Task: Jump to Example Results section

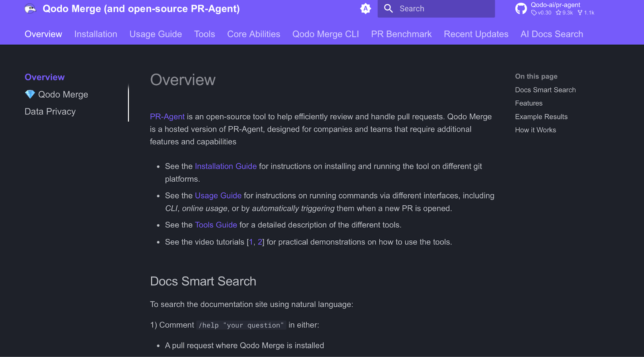Action: pos(541,117)
